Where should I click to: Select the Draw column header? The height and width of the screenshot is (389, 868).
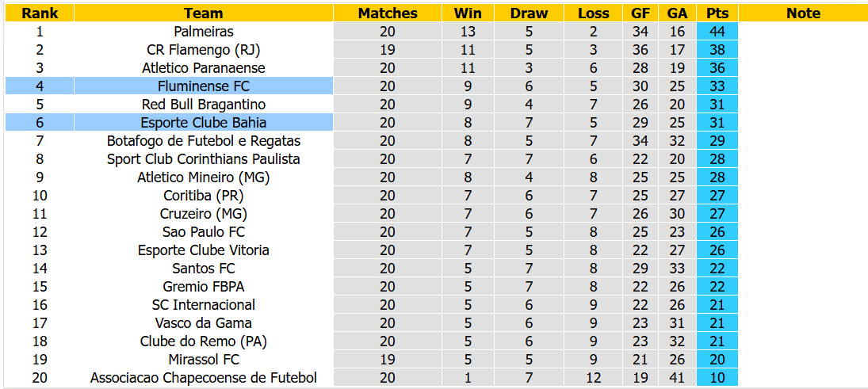click(530, 13)
